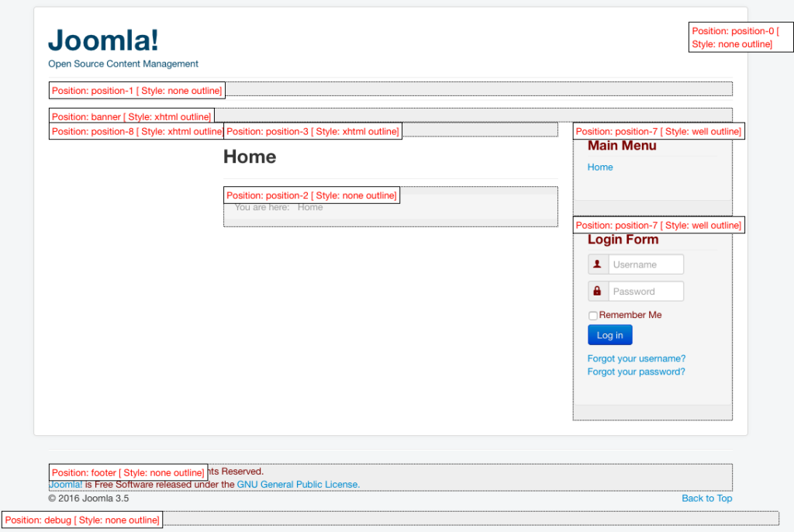Open the Forgot your username? link
The image size is (794, 532).
coord(636,358)
